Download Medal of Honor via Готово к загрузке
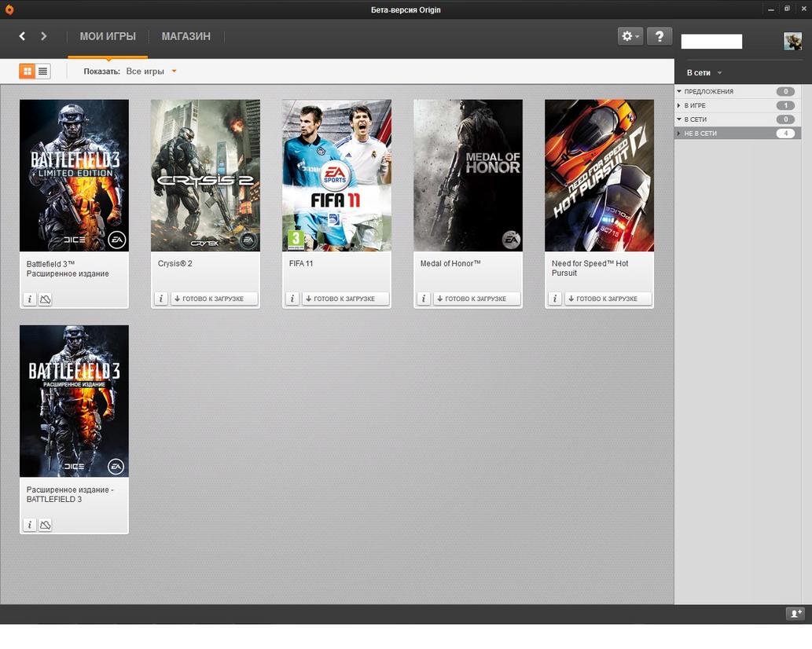This screenshot has width=812, height=649. [476, 299]
